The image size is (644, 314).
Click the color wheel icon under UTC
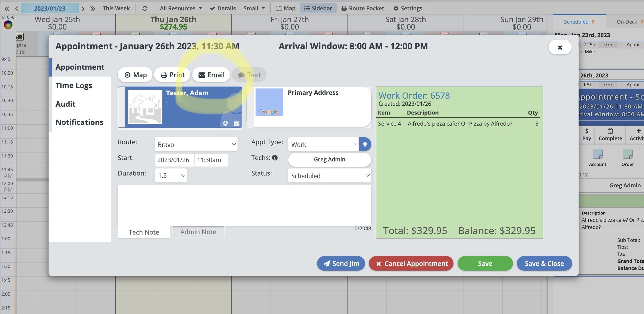[8, 25]
